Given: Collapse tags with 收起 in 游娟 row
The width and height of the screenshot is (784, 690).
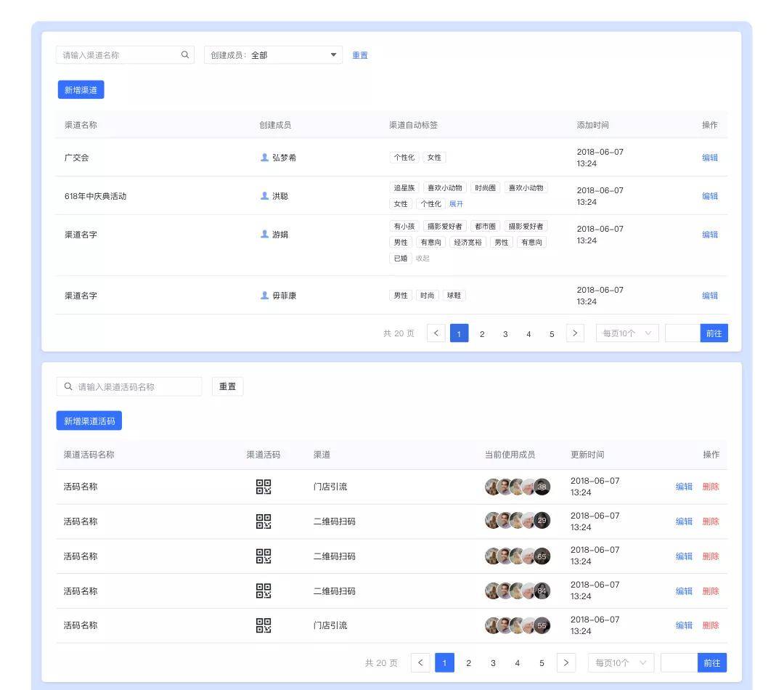Looking at the screenshot, I should [x=422, y=258].
